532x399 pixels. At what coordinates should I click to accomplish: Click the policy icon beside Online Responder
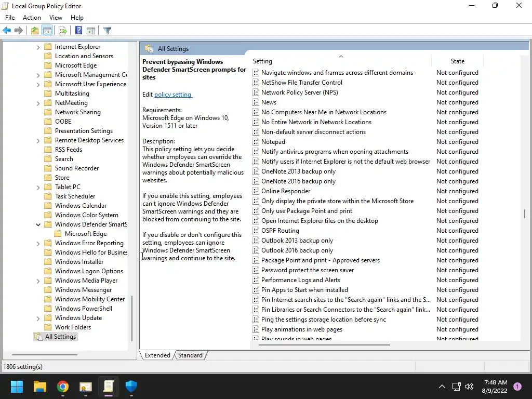coord(256,191)
